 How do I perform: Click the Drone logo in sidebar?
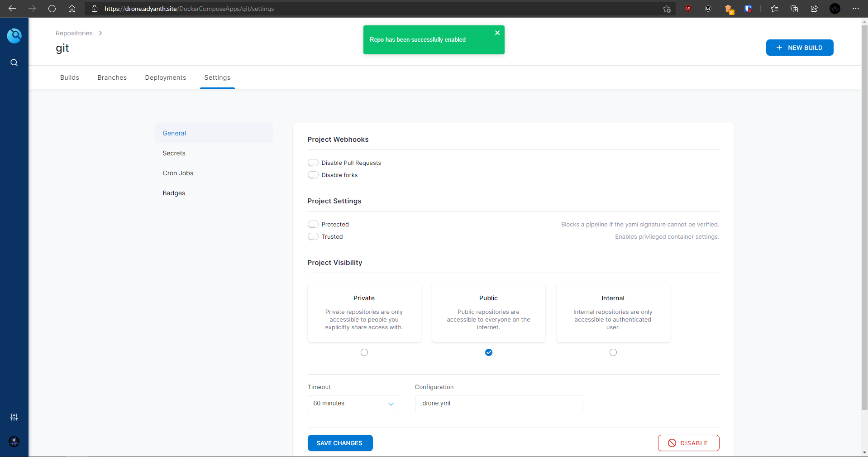click(14, 35)
